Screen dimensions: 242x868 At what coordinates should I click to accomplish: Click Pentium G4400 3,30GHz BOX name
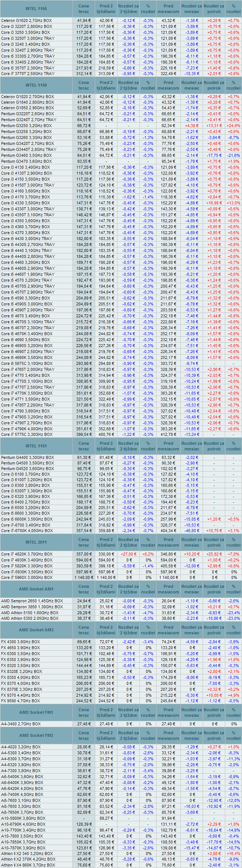(28, 458)
